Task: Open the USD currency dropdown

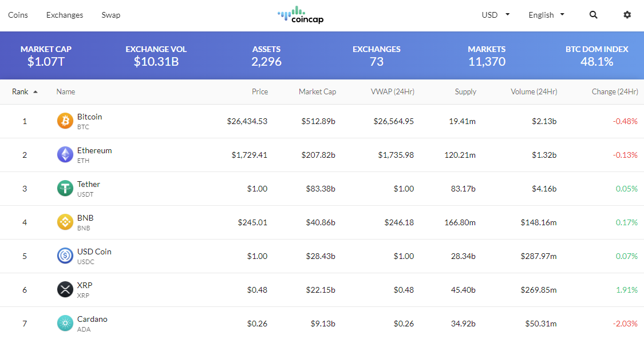Action: click(x=495, y=15)
